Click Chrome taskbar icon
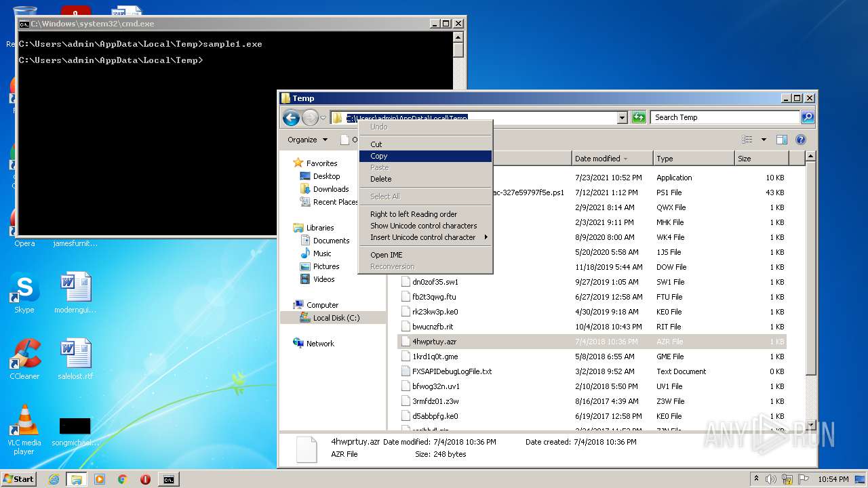Viewport: 868px width, 488px height. click(122, 479)
